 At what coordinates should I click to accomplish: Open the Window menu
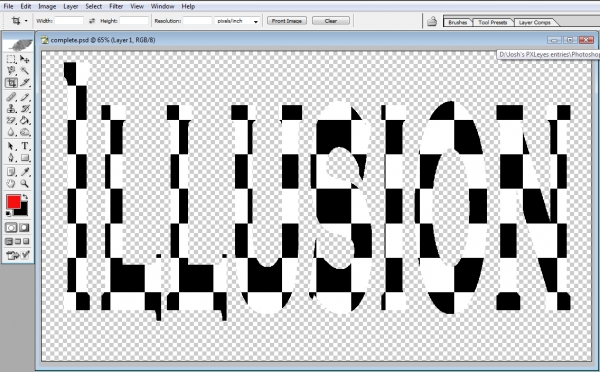coord(163,6)
